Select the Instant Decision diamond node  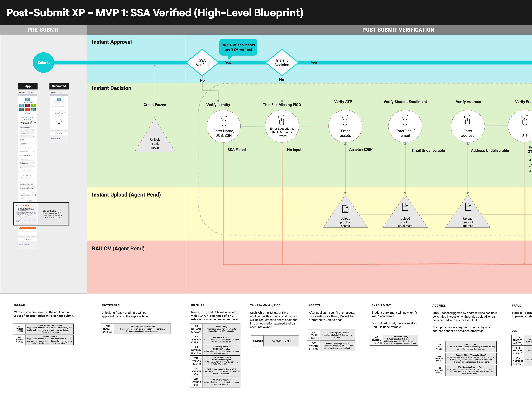(x=282, y=63)
